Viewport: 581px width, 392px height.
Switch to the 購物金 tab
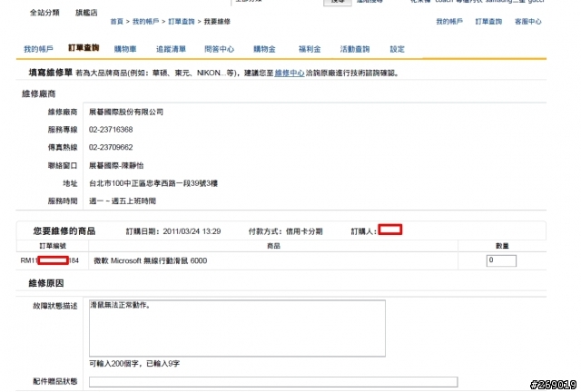coord(264,49)
